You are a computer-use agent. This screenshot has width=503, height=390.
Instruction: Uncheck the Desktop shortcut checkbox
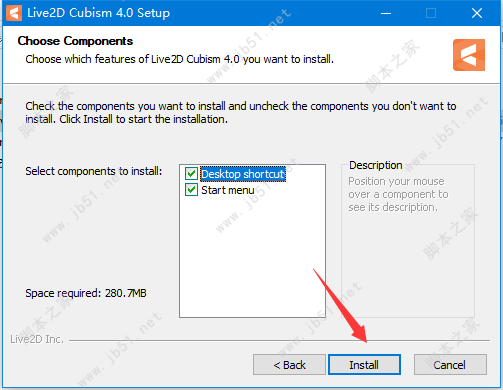pyautogui.click(x=191, y=174)
